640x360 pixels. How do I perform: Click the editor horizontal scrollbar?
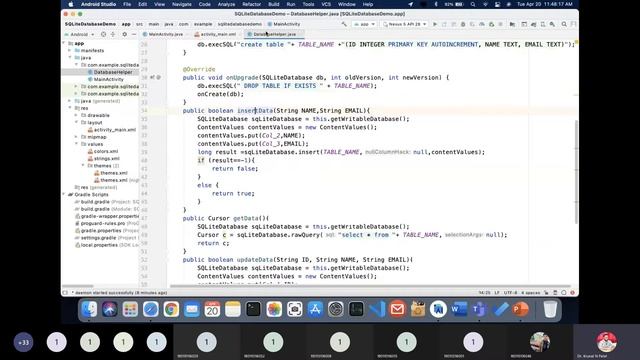370,287
